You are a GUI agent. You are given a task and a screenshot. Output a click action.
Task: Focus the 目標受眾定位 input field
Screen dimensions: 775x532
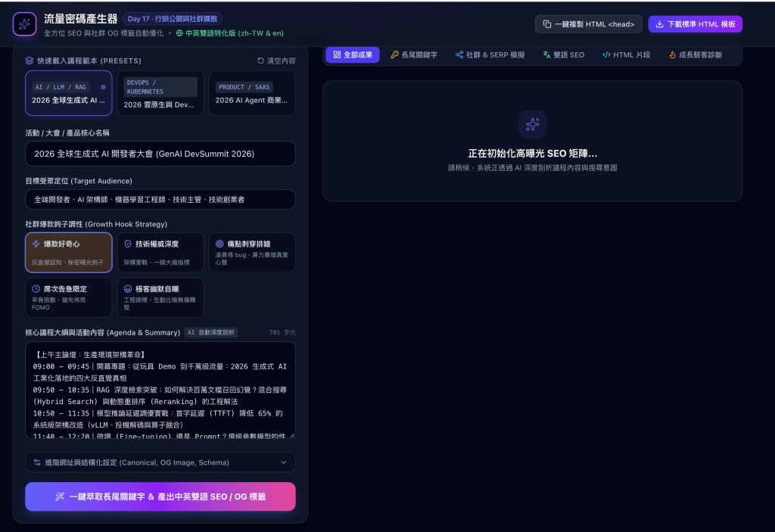coord(160,200)
